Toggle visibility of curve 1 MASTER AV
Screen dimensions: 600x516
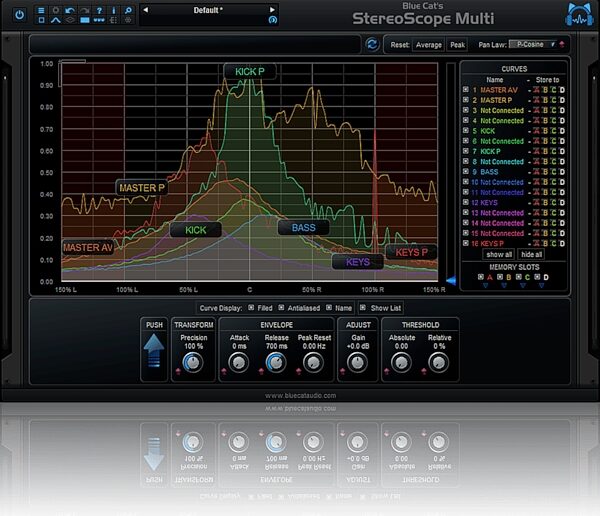[x=466, y=90]
